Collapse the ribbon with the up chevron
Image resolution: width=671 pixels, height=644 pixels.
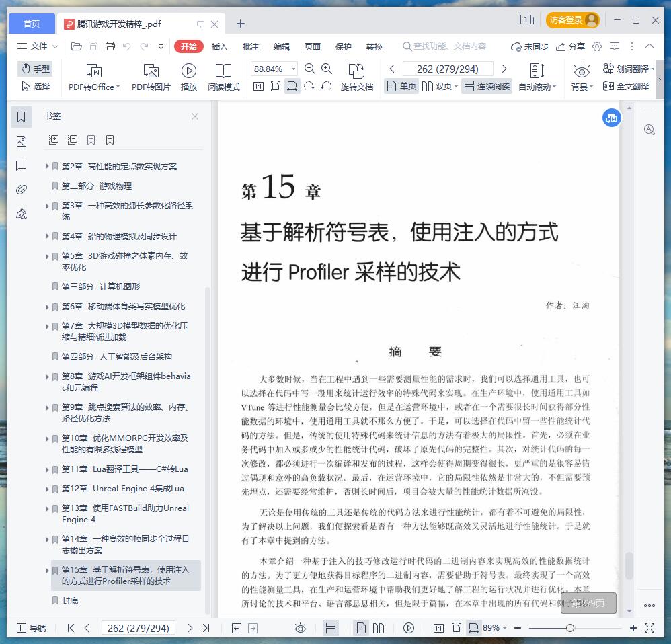649,46
